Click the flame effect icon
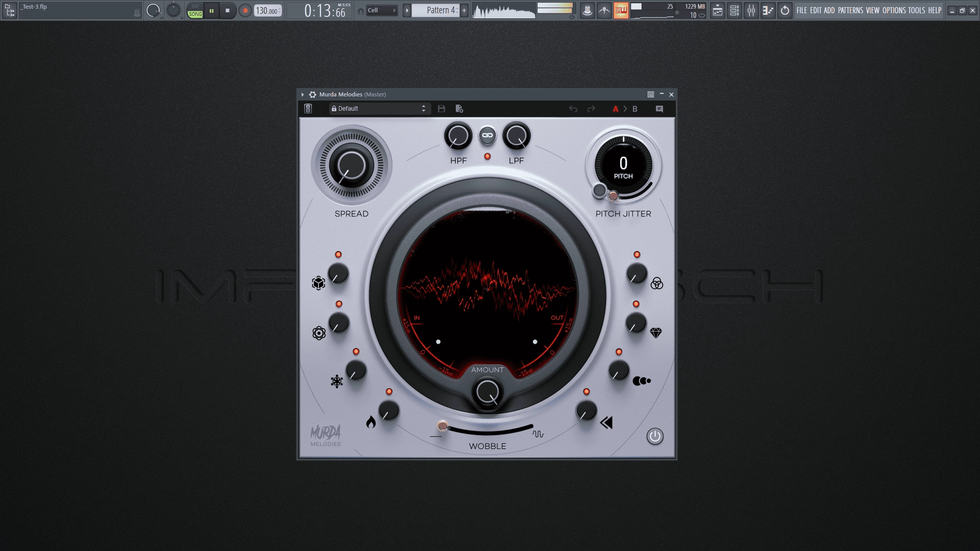Screen dimensions: 980x551 coord(371,421)
